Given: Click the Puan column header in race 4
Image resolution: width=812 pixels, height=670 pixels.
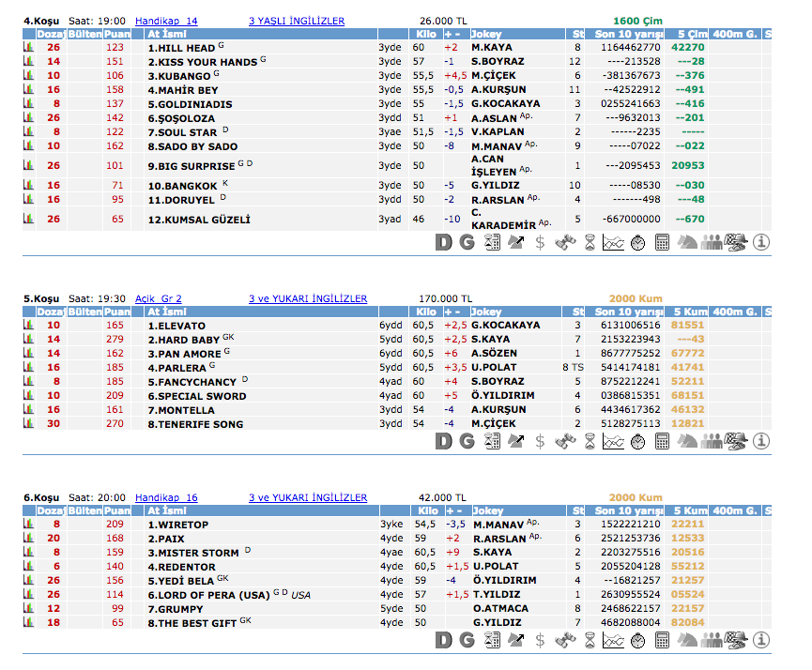Looking at the screenshot, I should click(x=116, y=34).
